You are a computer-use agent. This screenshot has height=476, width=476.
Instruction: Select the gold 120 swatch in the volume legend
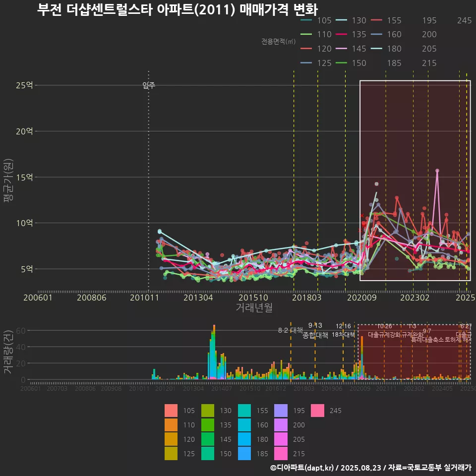pos(171,439)
